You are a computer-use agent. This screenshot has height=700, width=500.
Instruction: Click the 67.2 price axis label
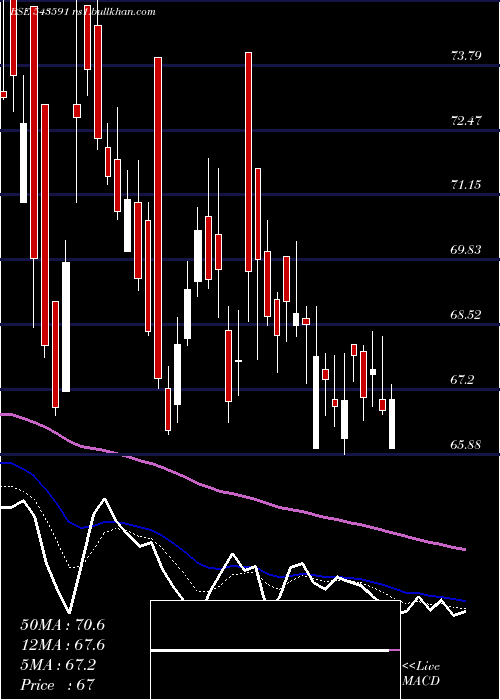pos(463,380)
